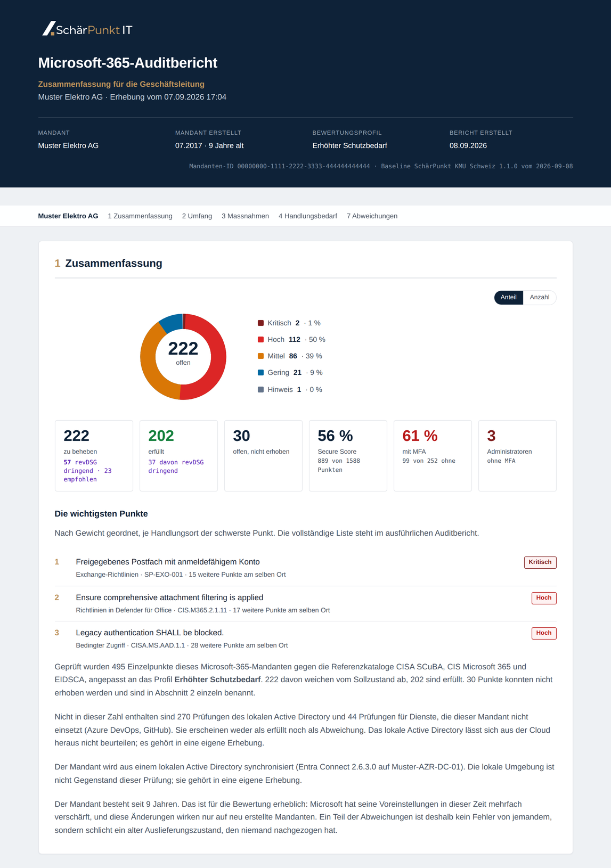Navigate to 7 Abweichungen
This screenshot has height=868, width=611.
click(x=372, y=216)
